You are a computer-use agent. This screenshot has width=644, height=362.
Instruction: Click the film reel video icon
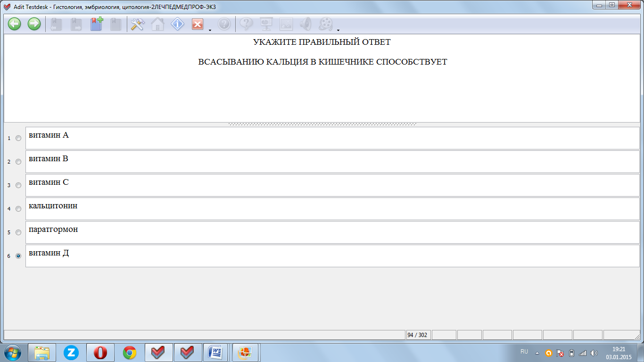pyautogui.click(x=326, y=24)
